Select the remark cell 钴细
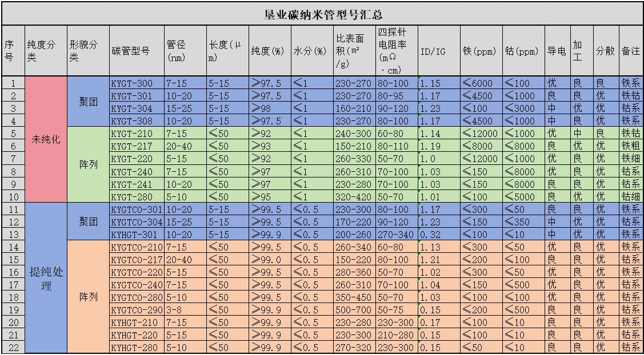 (x=631, y=196)
